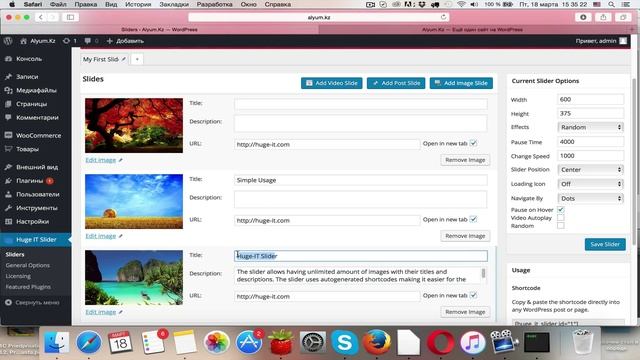Open General Options submenu
The width and height of the screenshot is (640, 360).
point(28,265)
